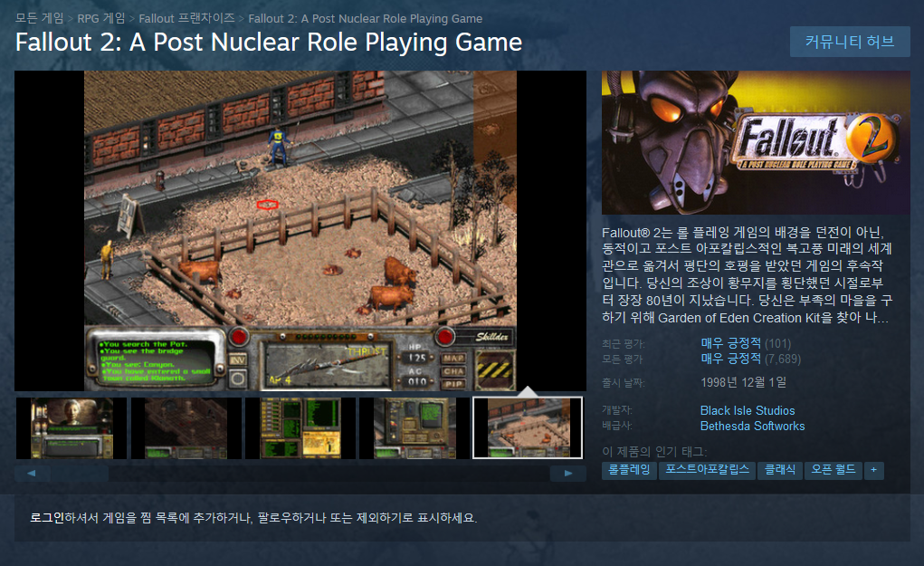Click right arrow of screenshot slider
Image resolution: width=924 pixels, height=566 pixels.
coord(568,474)
